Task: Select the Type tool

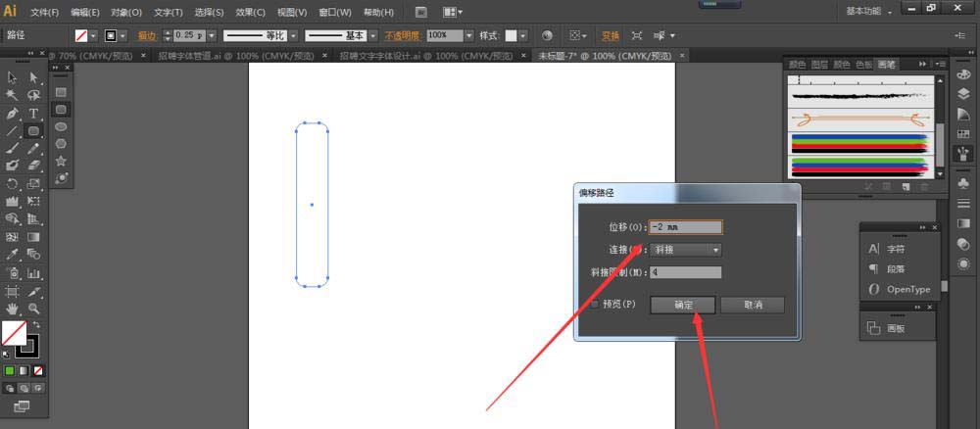Action: coord(33,113)
